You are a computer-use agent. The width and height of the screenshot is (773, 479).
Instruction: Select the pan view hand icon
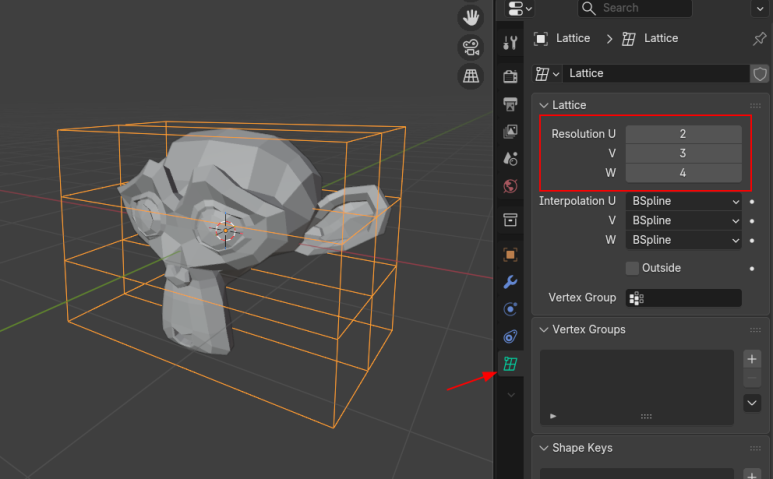(471, 17)
